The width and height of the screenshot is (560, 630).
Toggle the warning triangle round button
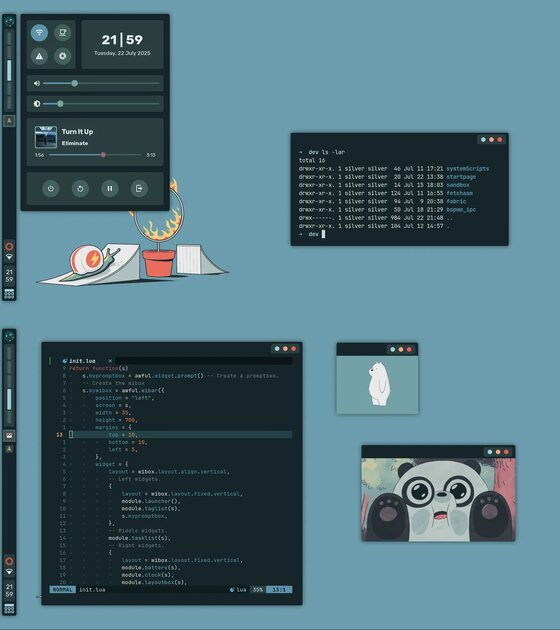tap(39, 56)
